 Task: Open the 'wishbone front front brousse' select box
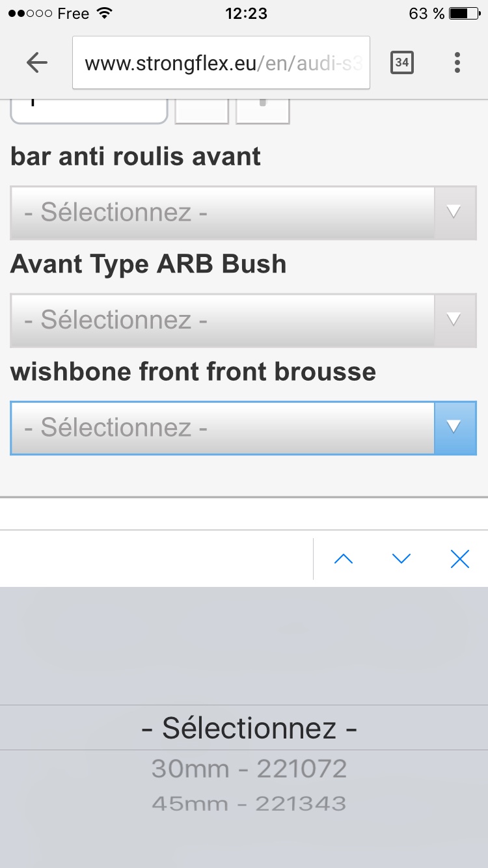[x=223, y=427]
